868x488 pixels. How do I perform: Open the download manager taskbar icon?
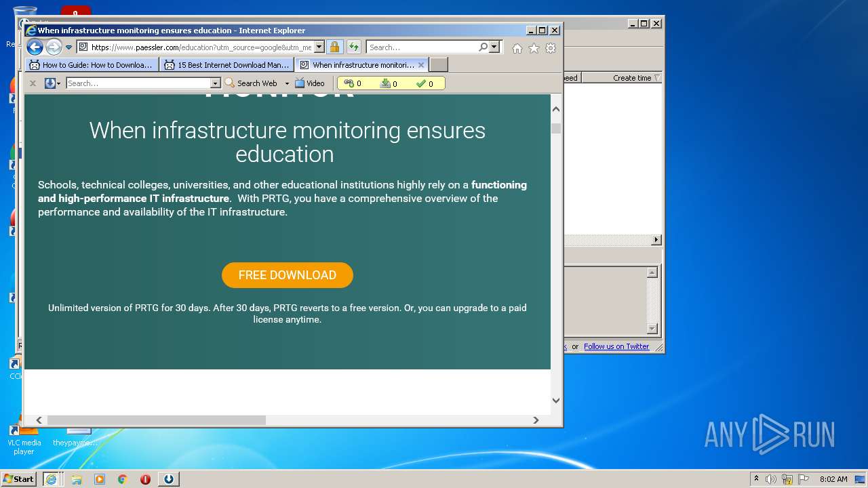168,479
